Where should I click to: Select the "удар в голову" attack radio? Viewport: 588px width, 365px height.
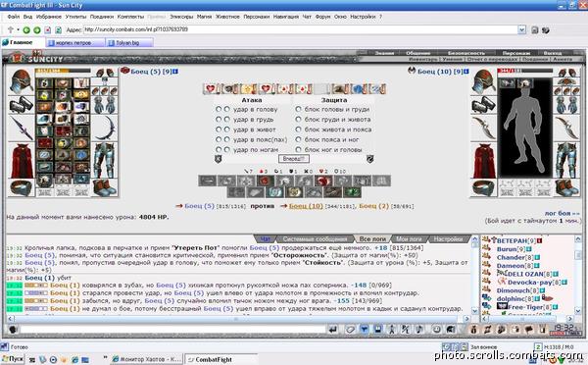[219, 109]
